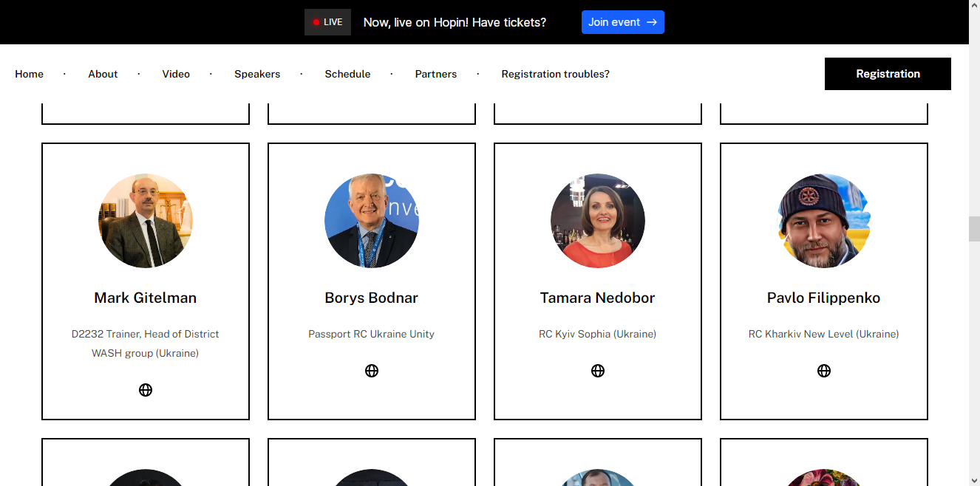The width and height of the screenshot is (980, 486).
Task: Click the globe icon under Mark Gitelman
Action: coord(146,390)
